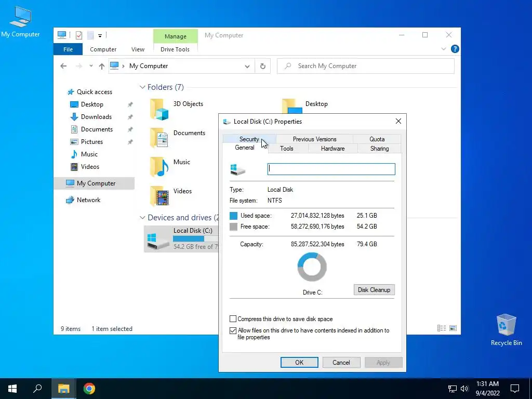
Task: Click the Search My Computer field
Action: click(365, 66)
